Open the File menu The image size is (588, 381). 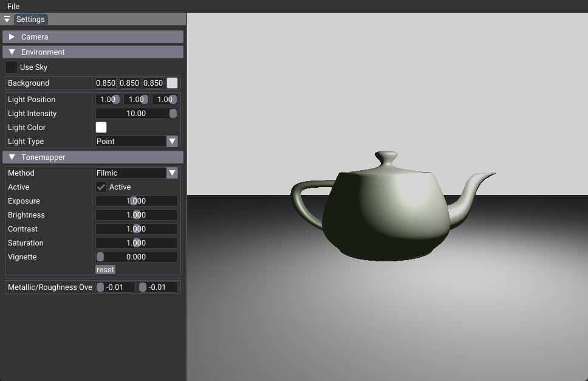(x=13, y=6)
